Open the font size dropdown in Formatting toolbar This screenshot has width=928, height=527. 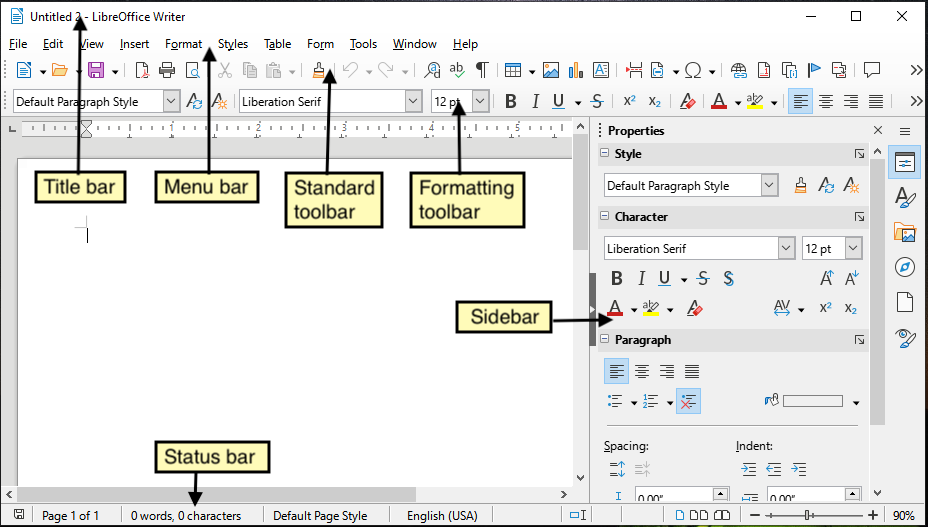click(x=480, y=101)
